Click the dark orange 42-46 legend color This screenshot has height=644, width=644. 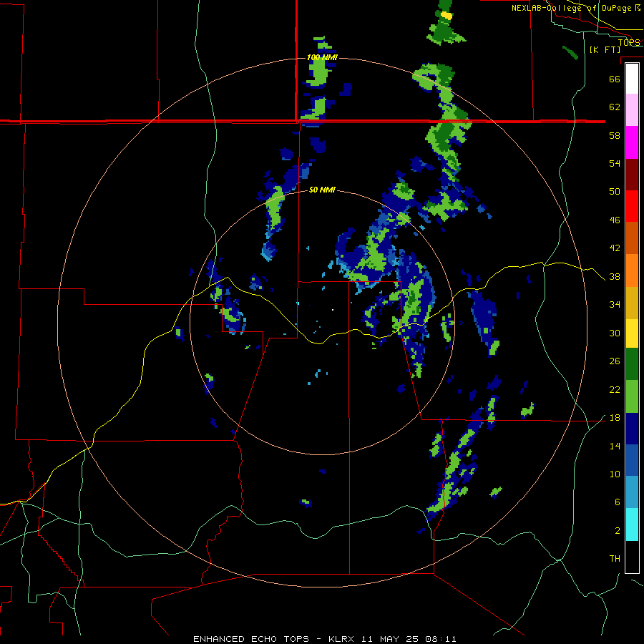coord(632,238)
